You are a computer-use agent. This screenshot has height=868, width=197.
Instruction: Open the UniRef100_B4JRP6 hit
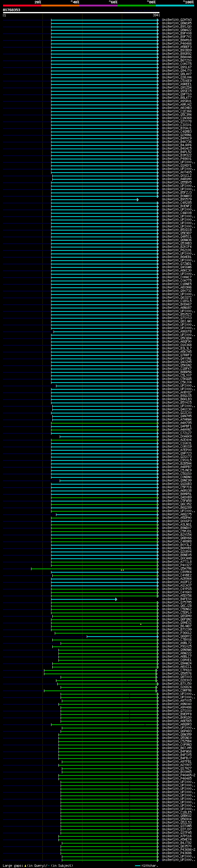tap(177, 145)
